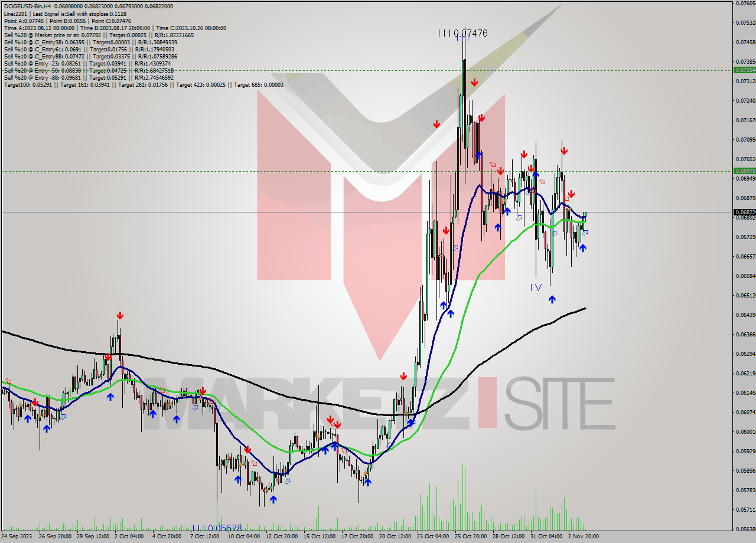Click the 0.07312 price axis label

click(x=745, y=81)
